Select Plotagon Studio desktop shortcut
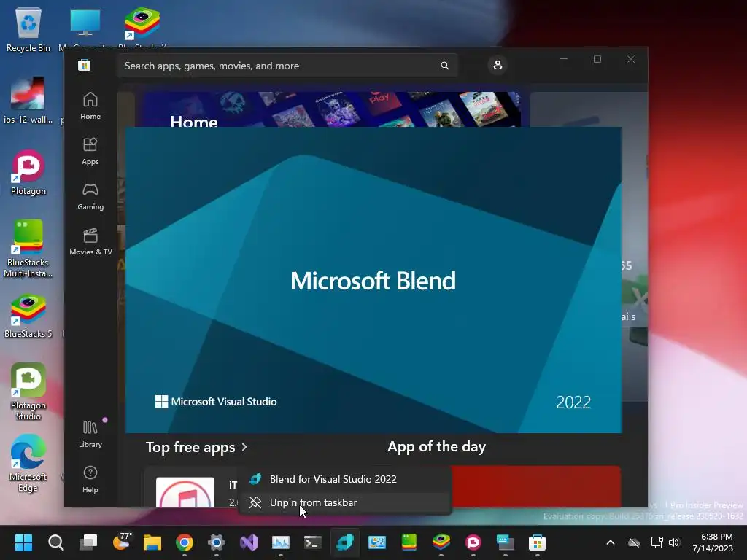747x560 pixels. tap(28, 392)
